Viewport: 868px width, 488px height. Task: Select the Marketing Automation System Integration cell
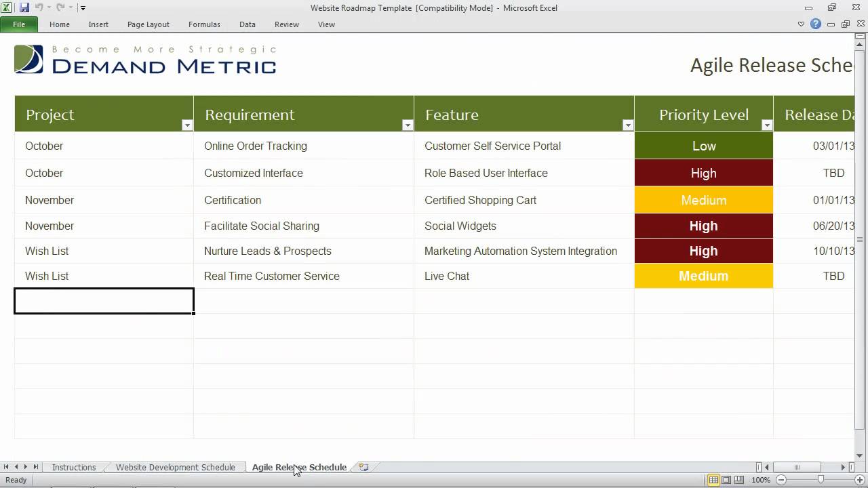coord(524,251)
